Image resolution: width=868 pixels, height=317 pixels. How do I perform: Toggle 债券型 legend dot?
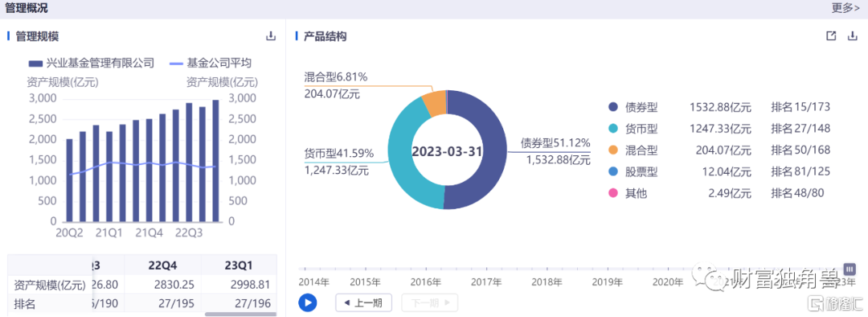coord(612,108)
